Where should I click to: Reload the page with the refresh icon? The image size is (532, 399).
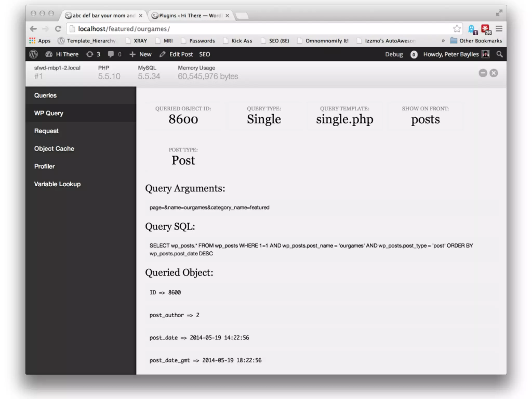tap(58, 29)
